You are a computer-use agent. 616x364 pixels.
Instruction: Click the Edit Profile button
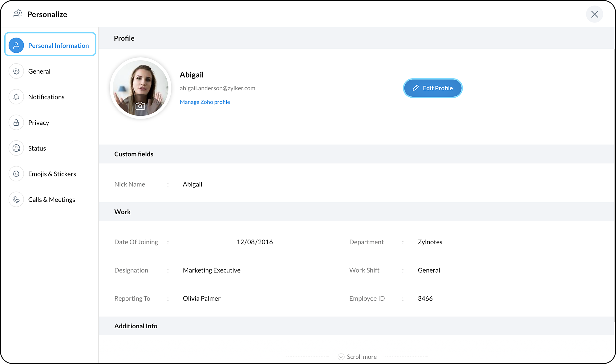433,88
